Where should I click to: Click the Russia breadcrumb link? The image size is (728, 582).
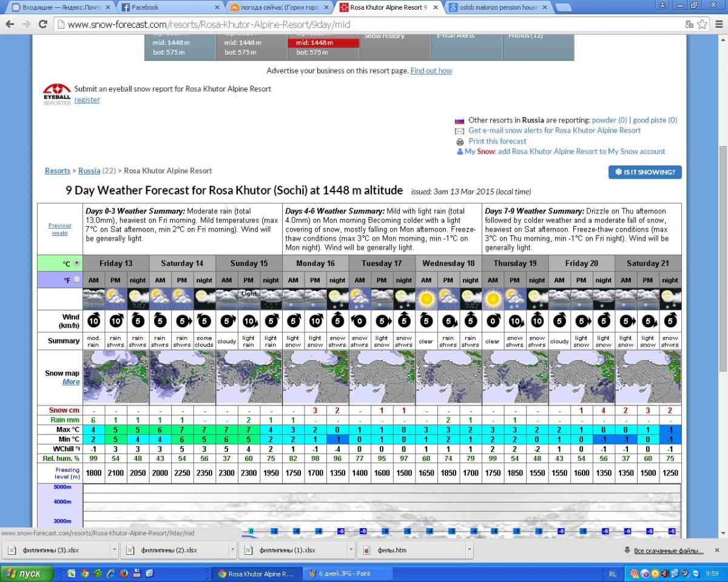(89, 171)
